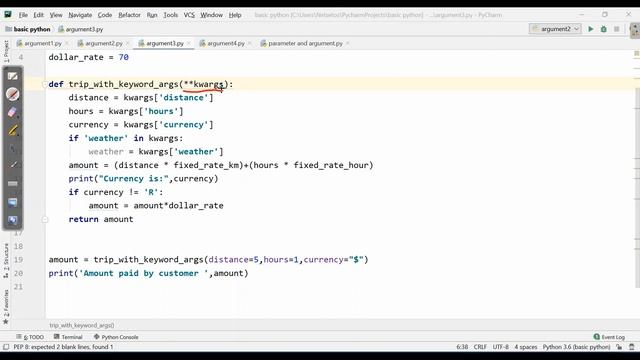Select the pink eraser annotation tool
The width and height of the screenshot is (640, 360).
13,112
